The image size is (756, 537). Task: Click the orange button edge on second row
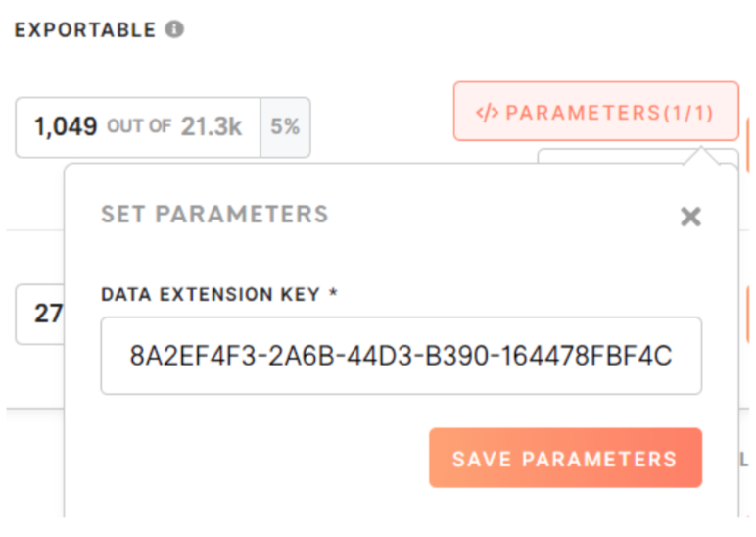coord(750,316)
